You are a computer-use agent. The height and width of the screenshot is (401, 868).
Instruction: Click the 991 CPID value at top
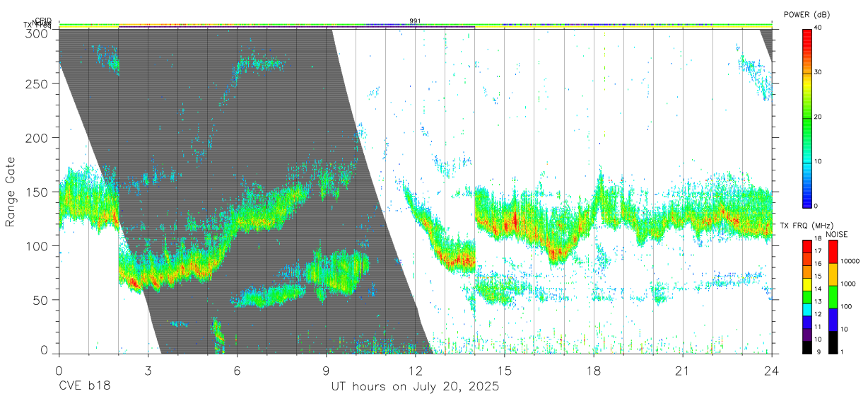pos(415,21)
